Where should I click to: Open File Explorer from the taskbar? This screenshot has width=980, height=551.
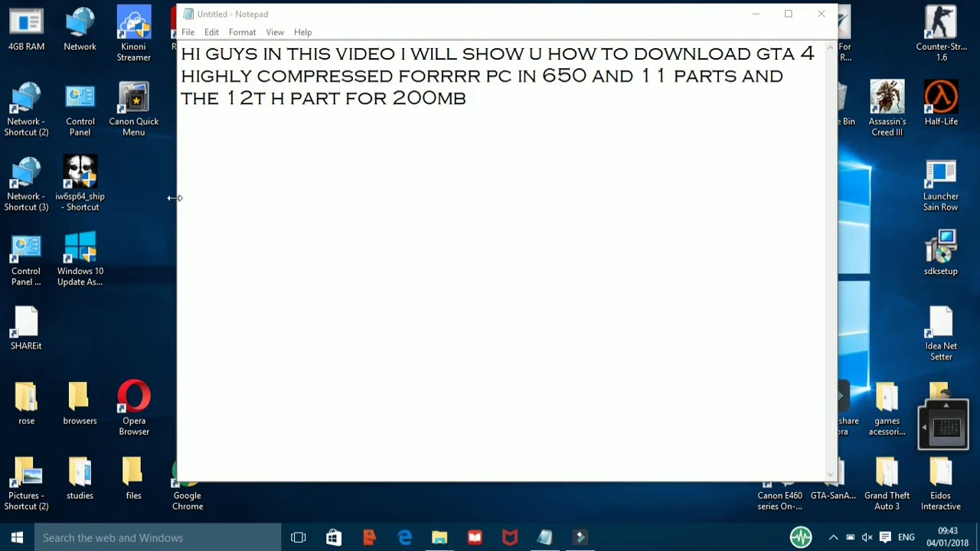pyautogui.click(x=439, y=537)
